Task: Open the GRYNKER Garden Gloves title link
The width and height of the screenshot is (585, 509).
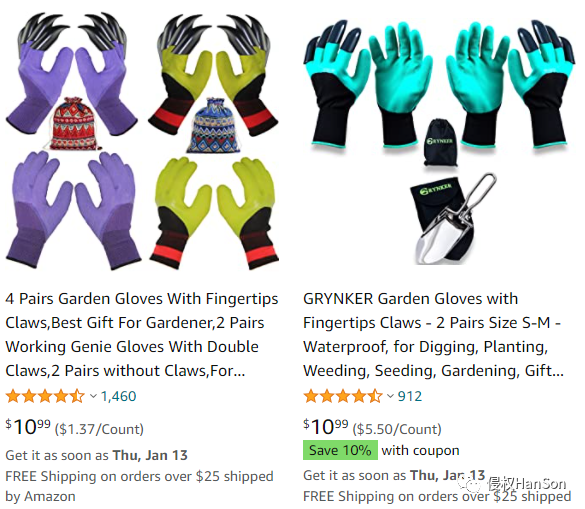Action: 434,335
